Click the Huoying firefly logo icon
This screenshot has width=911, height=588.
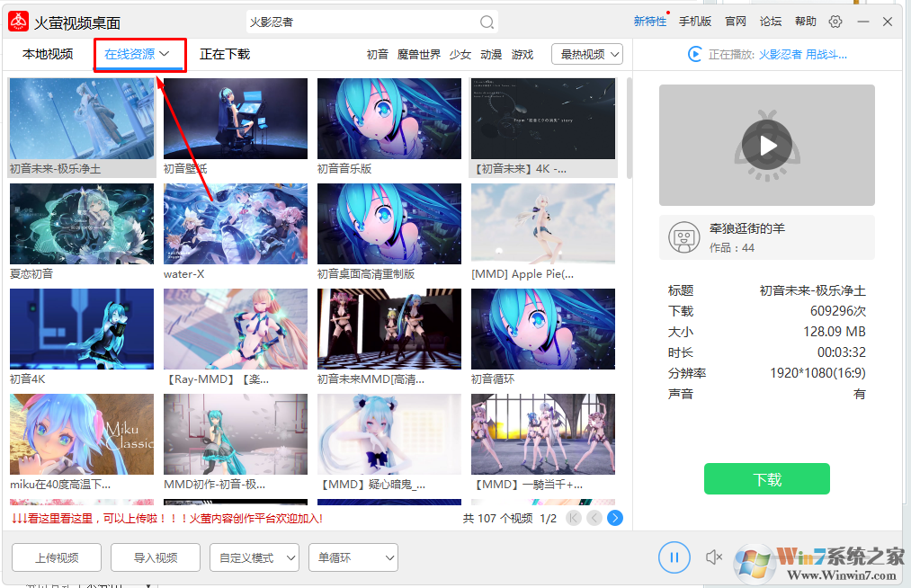pyautogui.click(x=19, y=21)
